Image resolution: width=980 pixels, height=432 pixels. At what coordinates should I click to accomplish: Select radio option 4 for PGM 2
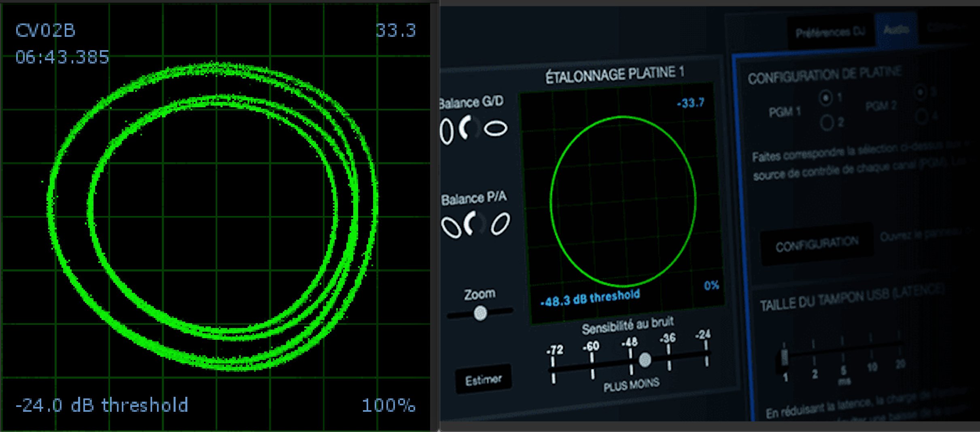tap(921, 117)
